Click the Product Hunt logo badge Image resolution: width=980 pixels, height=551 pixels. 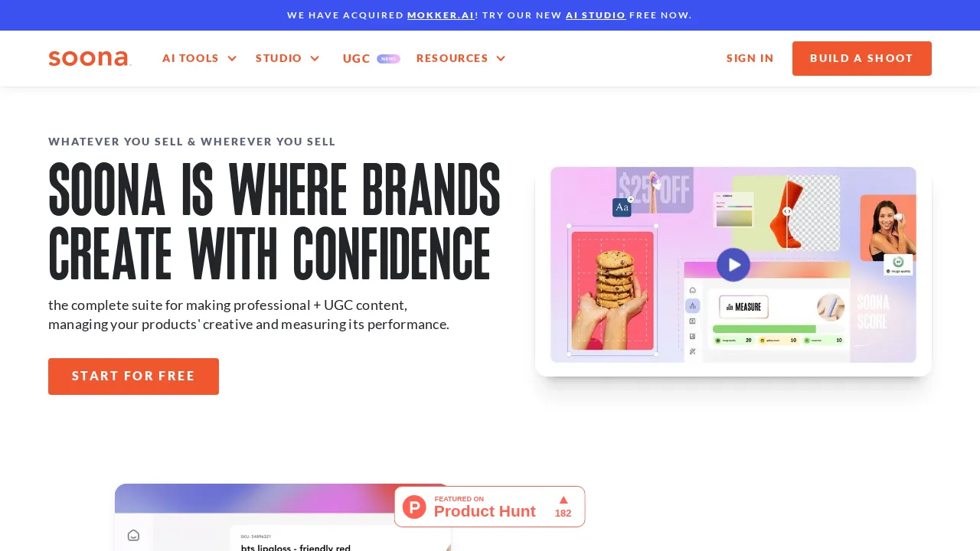coord(414,507)
